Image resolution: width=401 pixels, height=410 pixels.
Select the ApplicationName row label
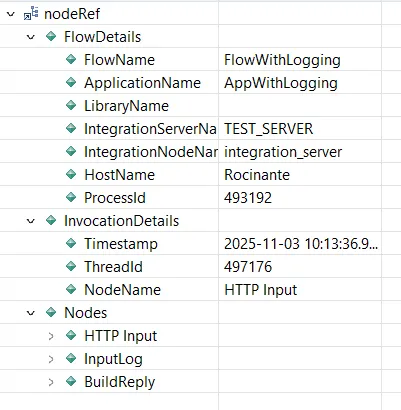[x=142, y=83]
